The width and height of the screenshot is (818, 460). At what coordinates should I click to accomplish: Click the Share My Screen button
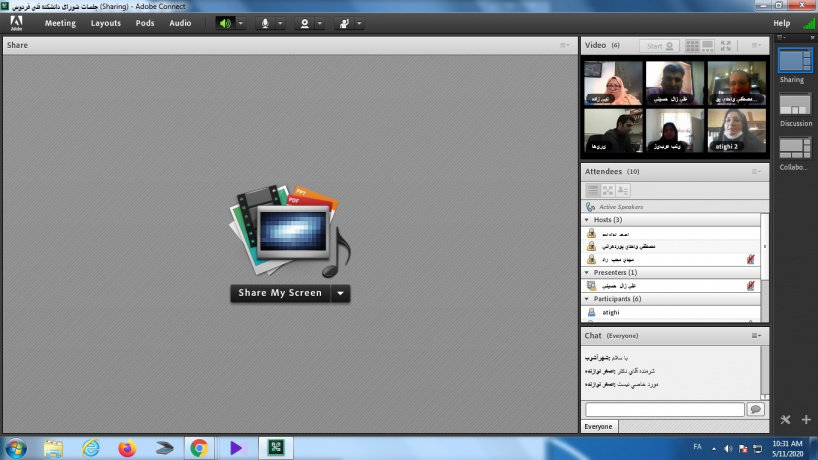click(280, 293)
